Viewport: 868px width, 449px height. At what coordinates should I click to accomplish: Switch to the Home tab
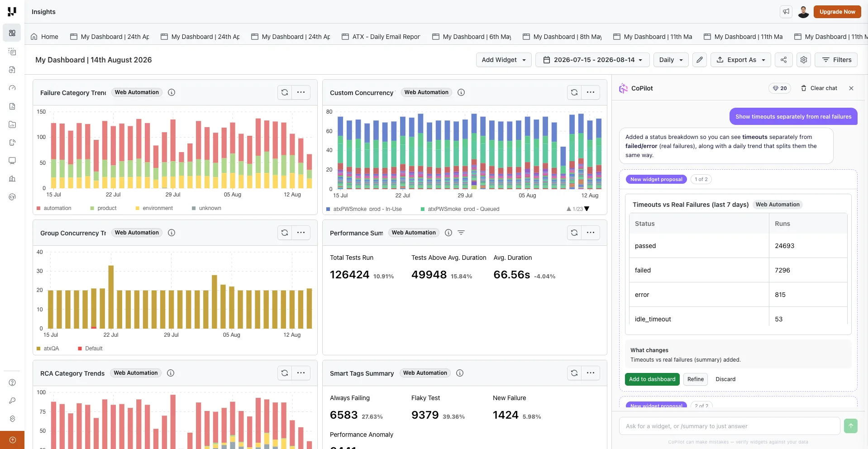[x=44, y=37]
